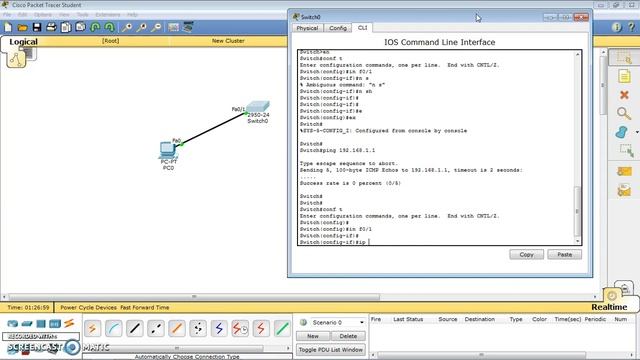The width and height of the screenshot is (640, 360).
Task: Select the Routers device category icon
Action: tap(13, 324)
